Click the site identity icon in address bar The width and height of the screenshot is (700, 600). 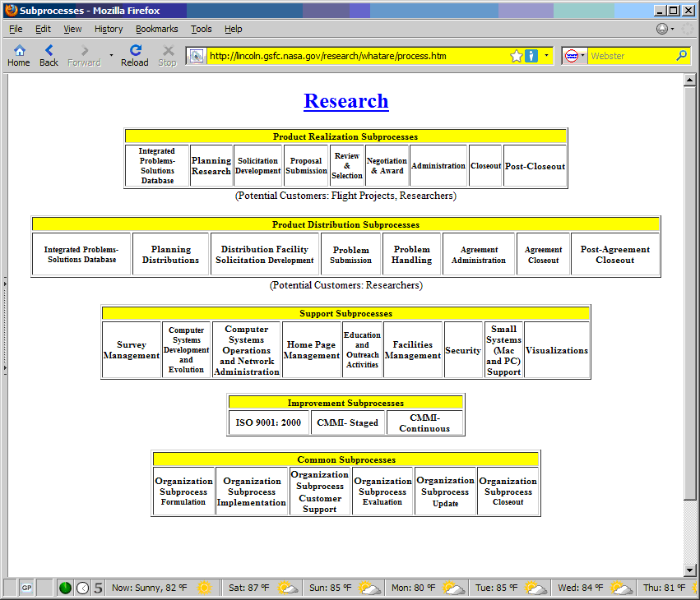[196, 56]
